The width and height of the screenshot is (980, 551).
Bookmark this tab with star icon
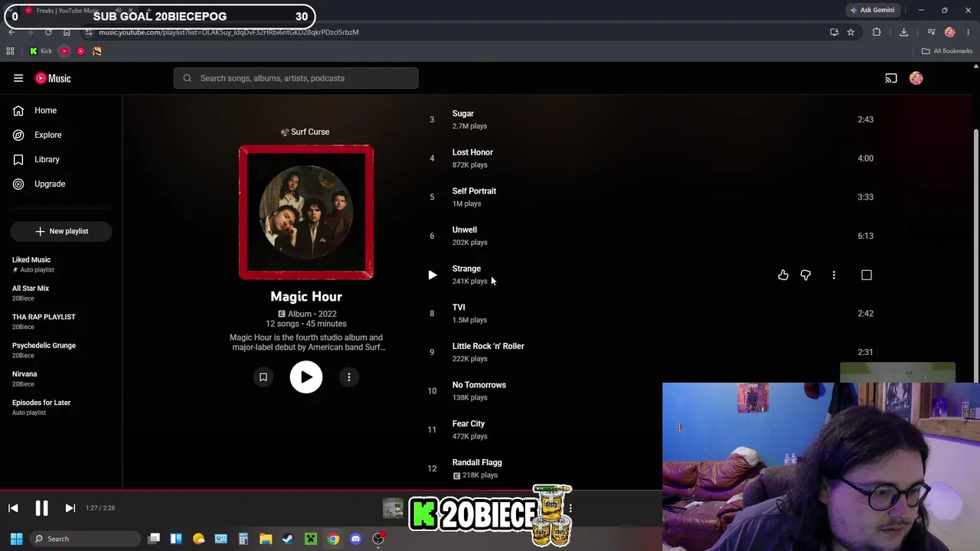point(851,32)
